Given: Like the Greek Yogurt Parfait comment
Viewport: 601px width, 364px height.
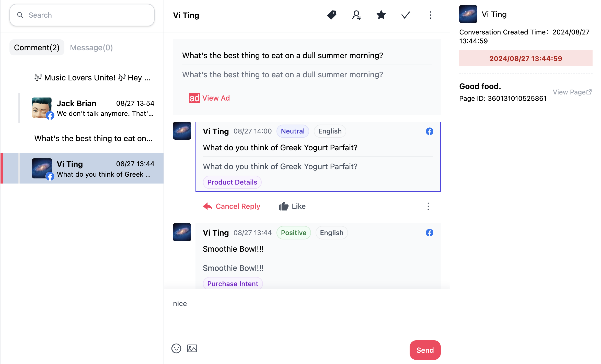Looking at the screenshot, I should point(292,206).
